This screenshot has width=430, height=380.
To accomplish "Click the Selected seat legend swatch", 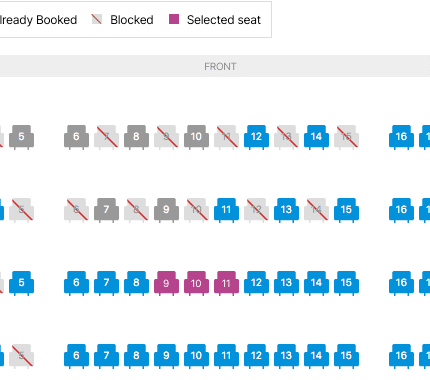I will pos(174,19).
